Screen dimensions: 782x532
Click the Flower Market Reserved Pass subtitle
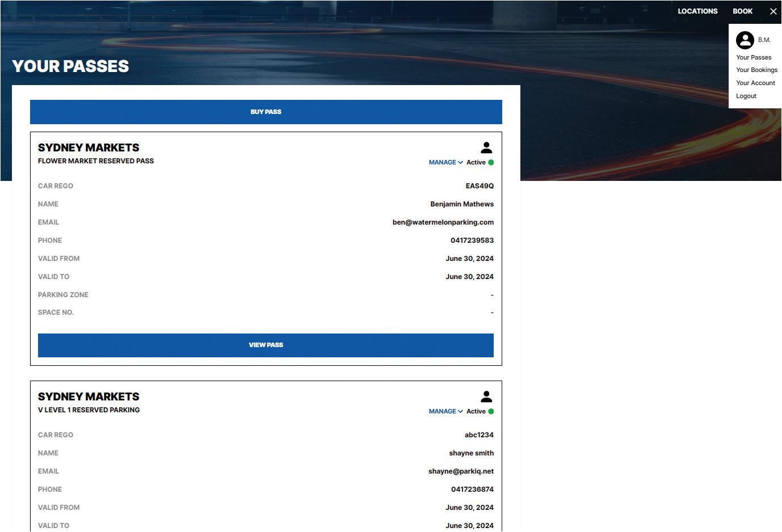click(96, 161)
